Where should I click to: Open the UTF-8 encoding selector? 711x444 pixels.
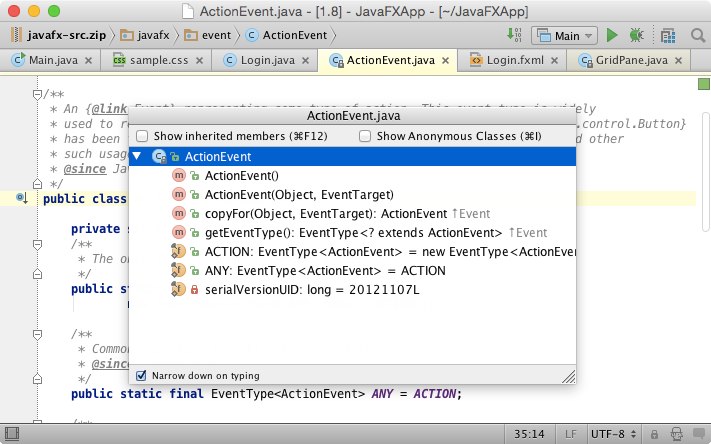pyautogui.click(x=614, y=434)
